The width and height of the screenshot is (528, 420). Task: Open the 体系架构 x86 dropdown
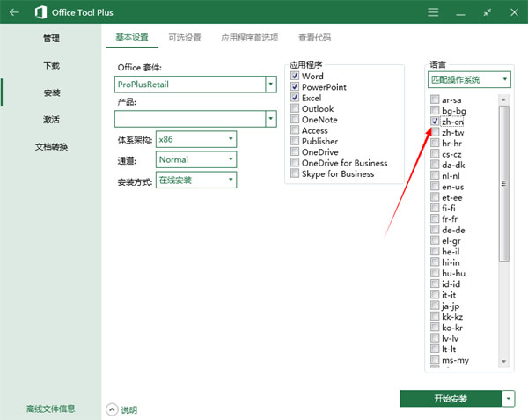pyautogui.click(x=231, y=139)
